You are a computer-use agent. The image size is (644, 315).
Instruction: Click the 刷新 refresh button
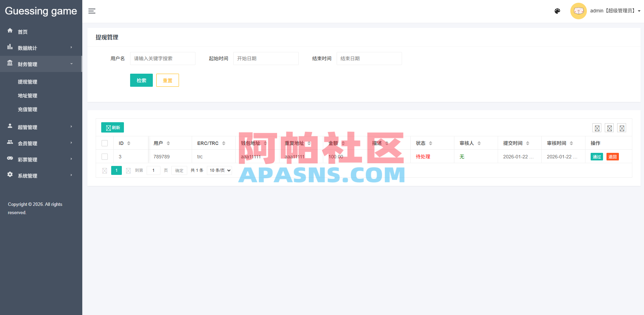[x=113, y=127]
